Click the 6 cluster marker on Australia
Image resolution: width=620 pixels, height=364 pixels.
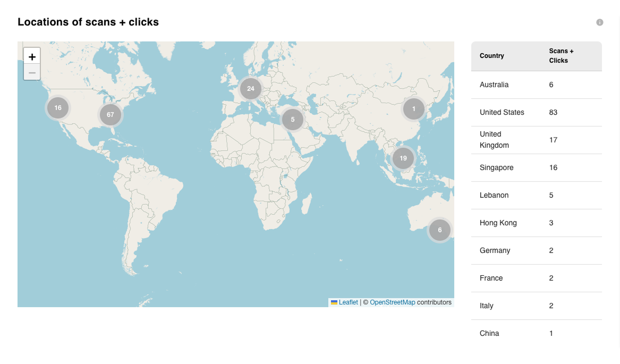coord(440,230)
